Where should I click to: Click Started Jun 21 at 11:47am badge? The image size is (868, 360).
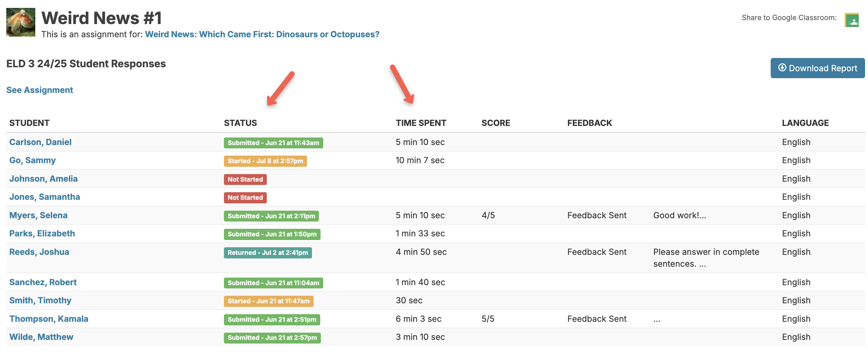tap(268, 301)
